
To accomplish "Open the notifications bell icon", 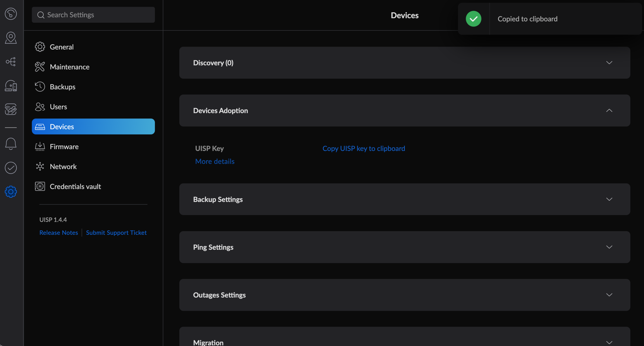I will 11,144.
